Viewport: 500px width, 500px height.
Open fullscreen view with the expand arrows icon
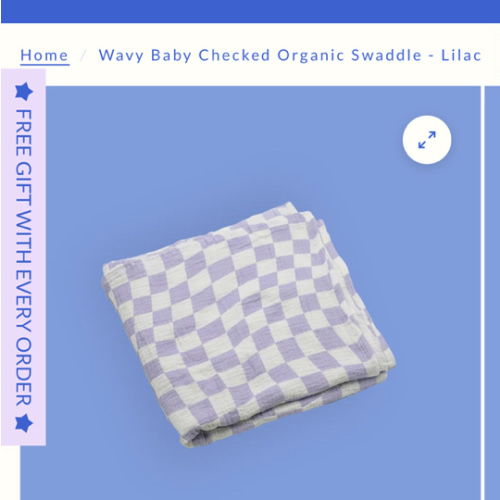[x=427, y=140]
